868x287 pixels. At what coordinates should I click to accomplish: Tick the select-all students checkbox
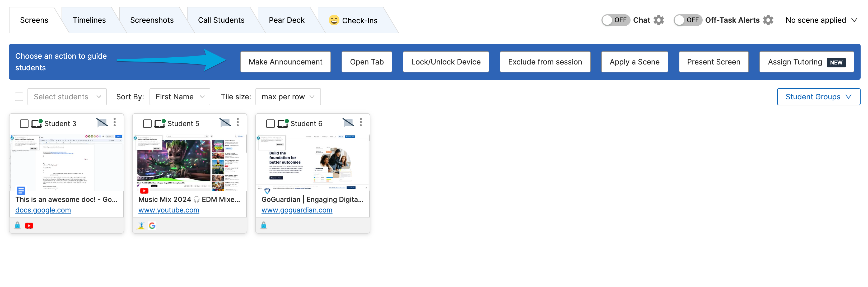[19, 97]
